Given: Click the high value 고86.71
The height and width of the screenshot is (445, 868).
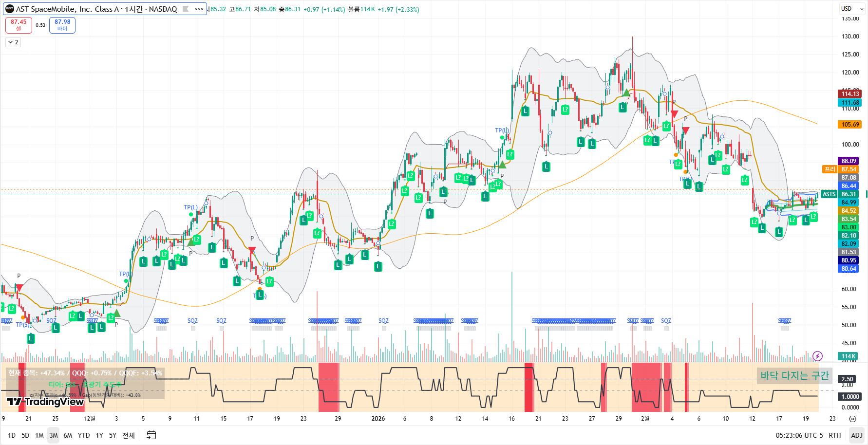Looking at the screenshot, I should 240,9.
